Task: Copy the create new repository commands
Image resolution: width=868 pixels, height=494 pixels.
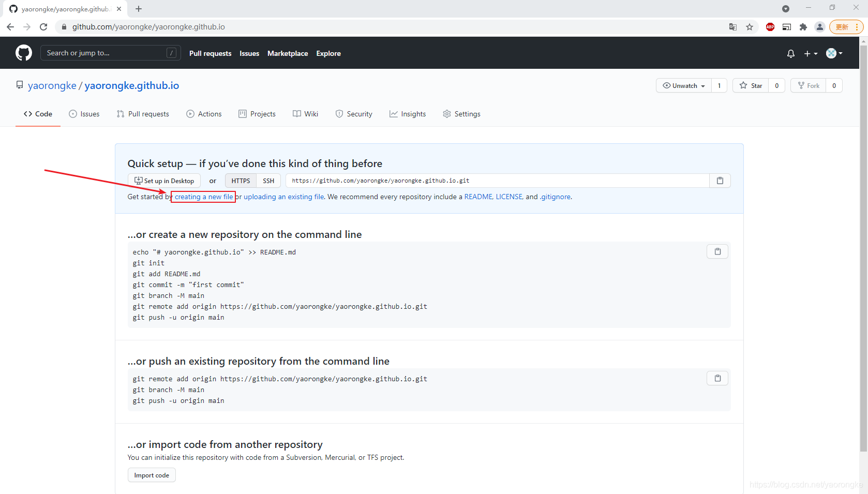Action: tap(717, 251)
